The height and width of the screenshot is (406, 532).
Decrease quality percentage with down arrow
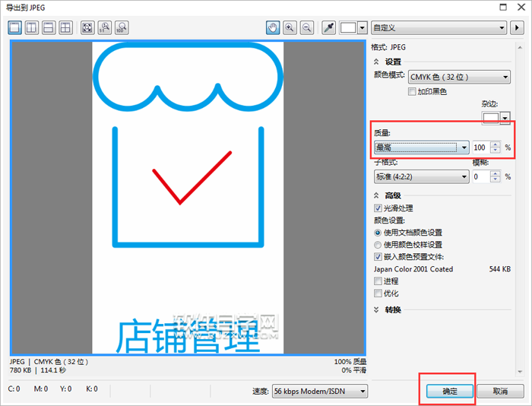point(496,151)
